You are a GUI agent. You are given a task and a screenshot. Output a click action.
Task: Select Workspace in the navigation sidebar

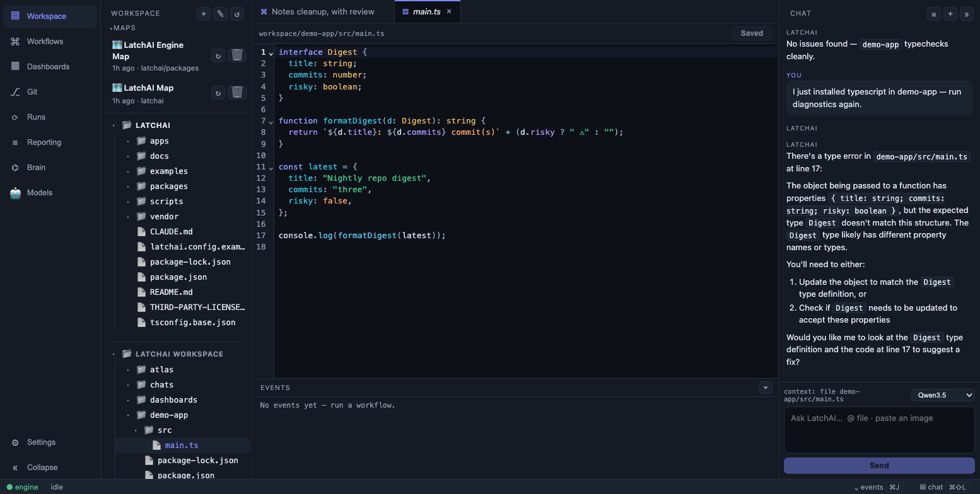tap(50, 16)
